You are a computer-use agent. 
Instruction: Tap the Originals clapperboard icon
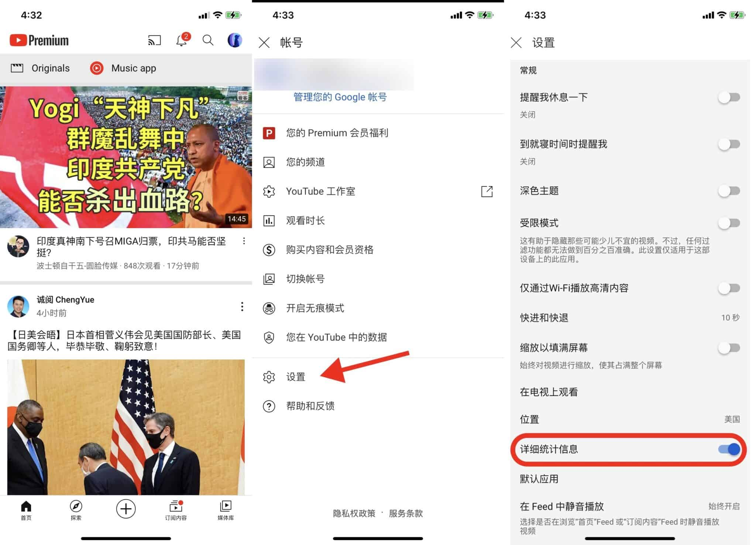[x=17, y=68]
